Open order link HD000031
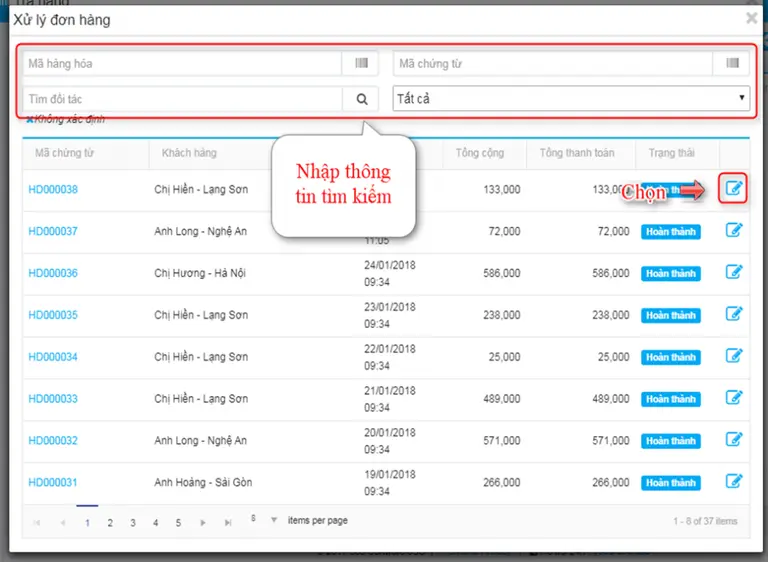Viewport: 768px width, 562px height. point(53,483)
